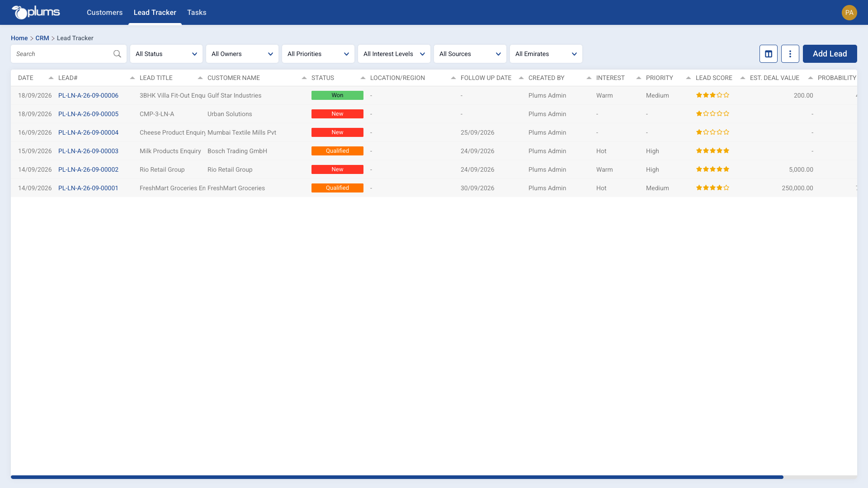Image resolution: width=868 pixels, height=488 pixels.
Task: Sort by the LEAD# column arrow
Action: (132, 78)
